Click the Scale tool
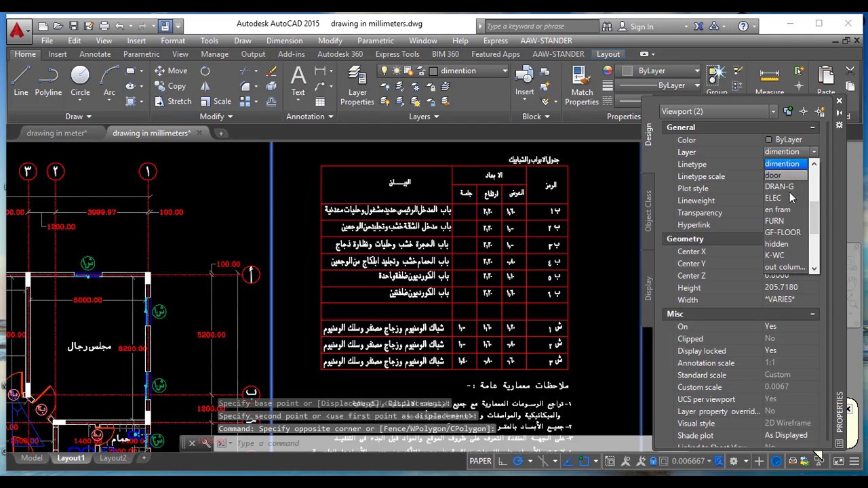 pyautogui.click(x=216, y=101)
